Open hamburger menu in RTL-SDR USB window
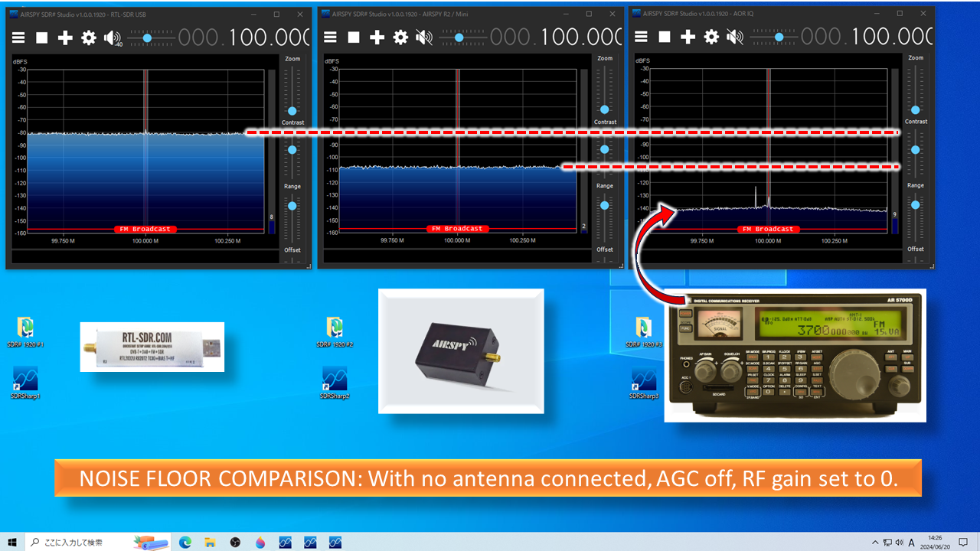 coord(18,37)
